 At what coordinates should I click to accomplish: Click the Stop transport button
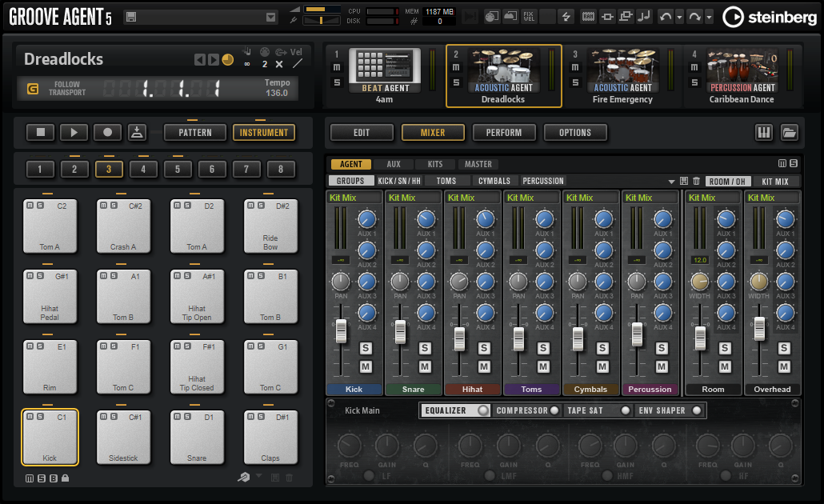(x=41, y=133)
